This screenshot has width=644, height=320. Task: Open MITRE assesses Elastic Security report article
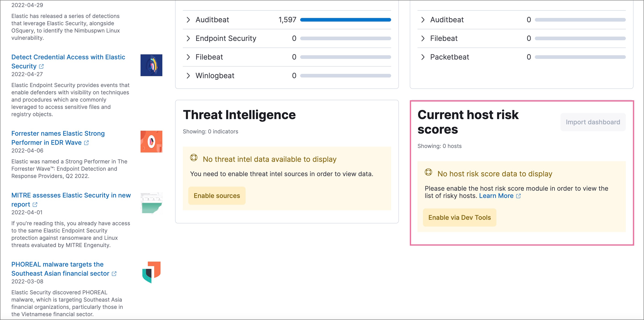pyautogui.click(x=71, y=200)
